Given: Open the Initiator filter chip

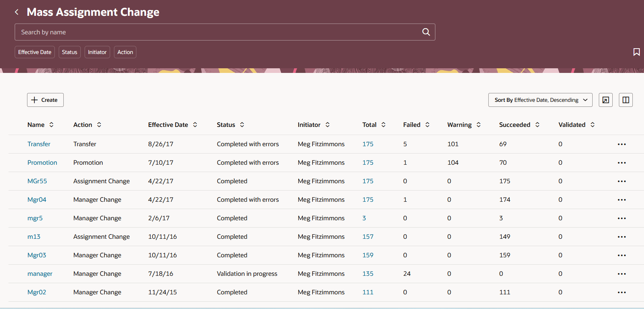Looking at the screenshot, I should click(97, 52).
